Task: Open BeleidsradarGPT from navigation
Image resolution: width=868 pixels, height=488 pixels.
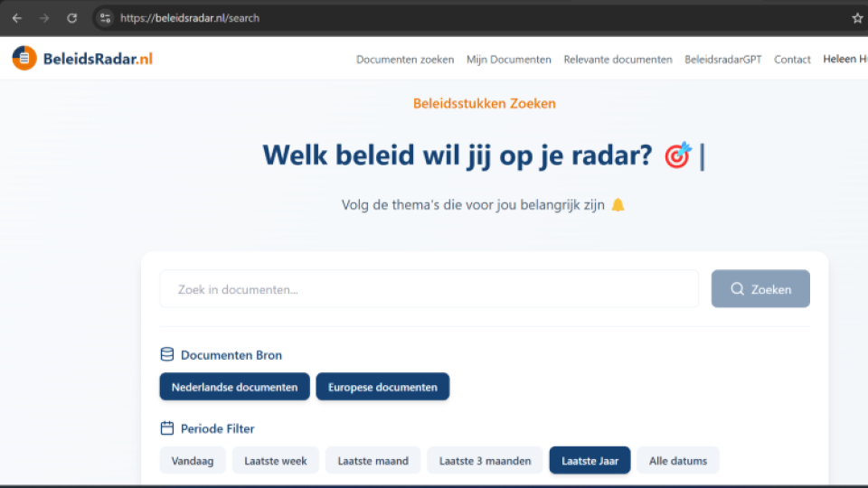Action: (722, 60)
